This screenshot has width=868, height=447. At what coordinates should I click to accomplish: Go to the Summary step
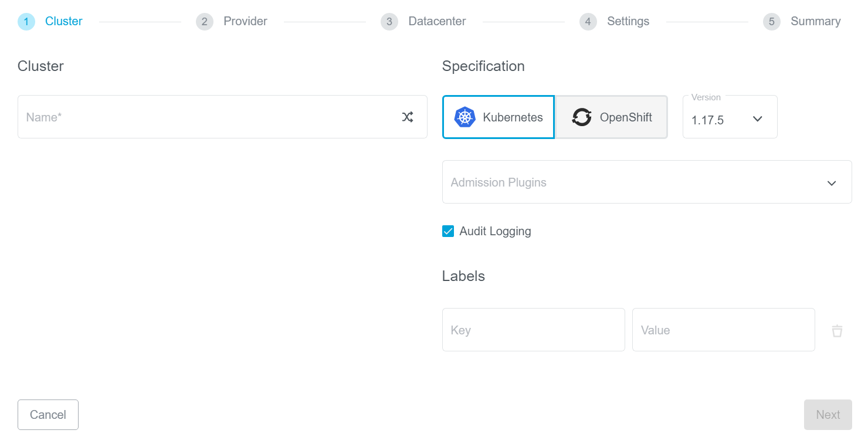click(816, 21)
